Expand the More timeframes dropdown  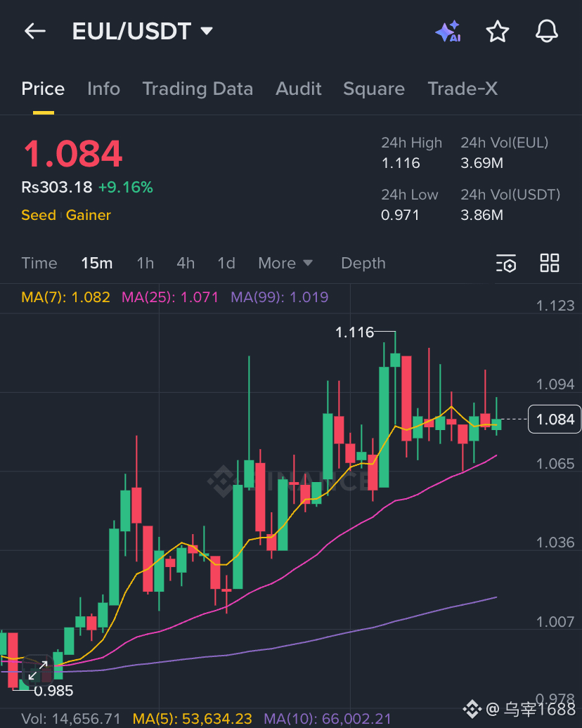point(285,264)
